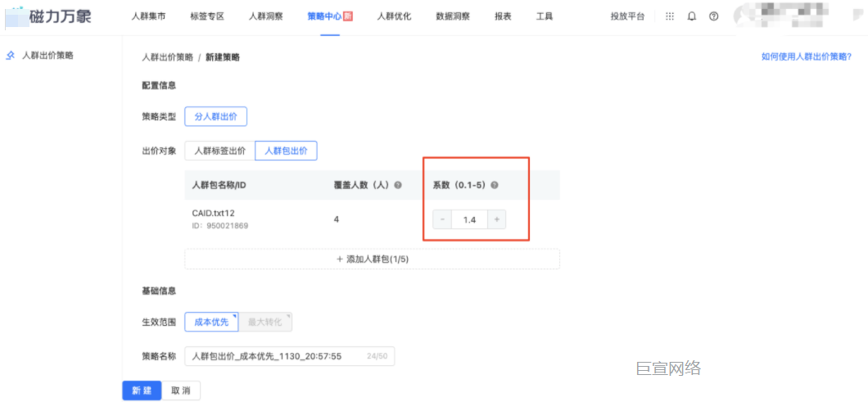Viewport: 868px width, 402px height.
Task: Open 人群洞察 menu
Action: [x=265, y=16]
